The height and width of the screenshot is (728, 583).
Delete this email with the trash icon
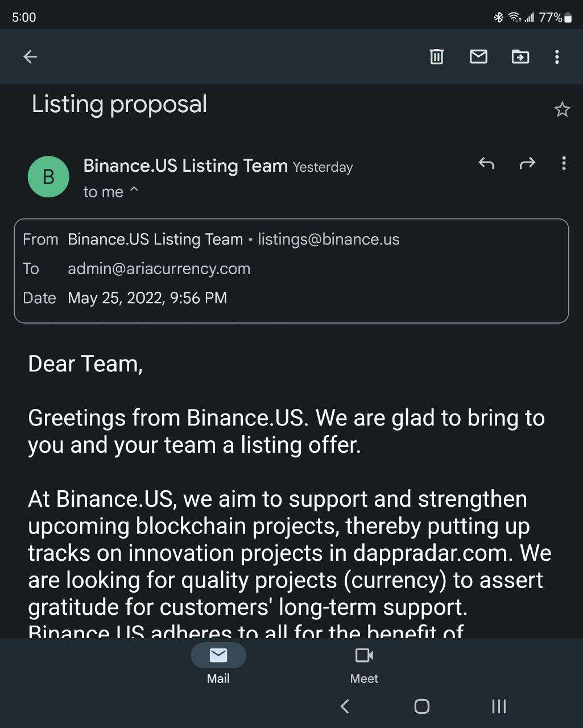coord(436,56)
